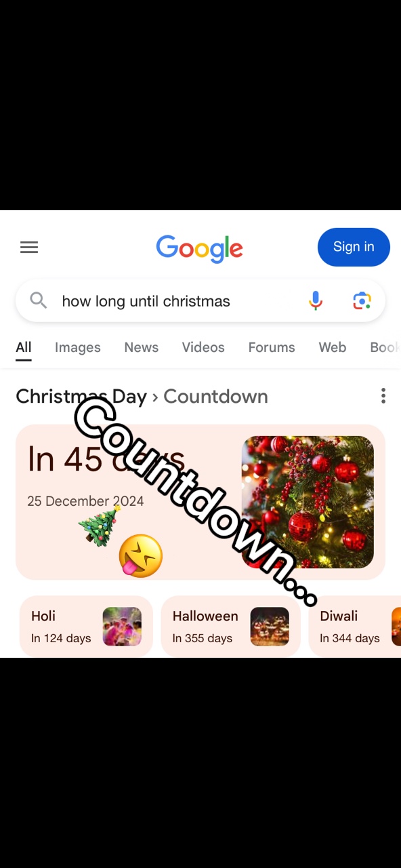Screen dimensions: 401x868
Task: Click the Sign in button
Action: click(354, 247)
